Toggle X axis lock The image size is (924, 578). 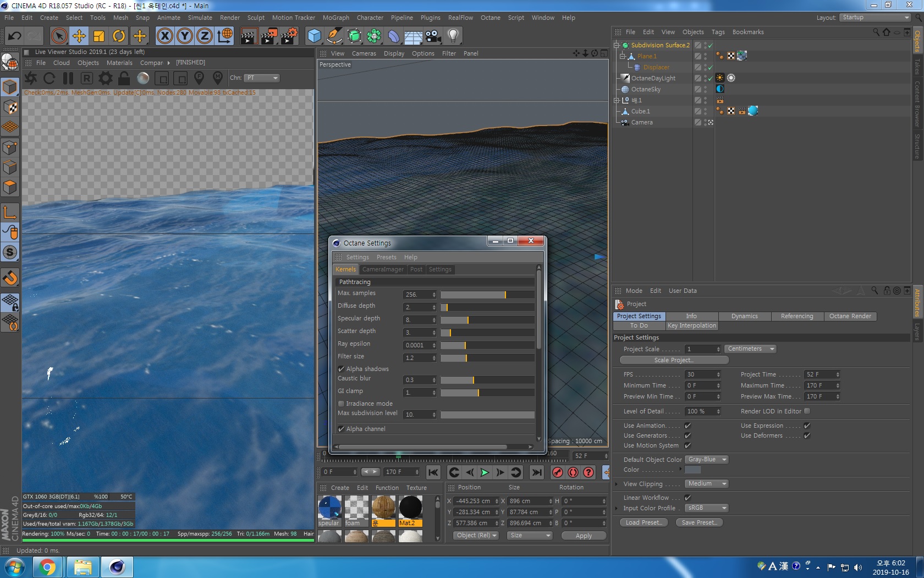click(x=164, y=36)
